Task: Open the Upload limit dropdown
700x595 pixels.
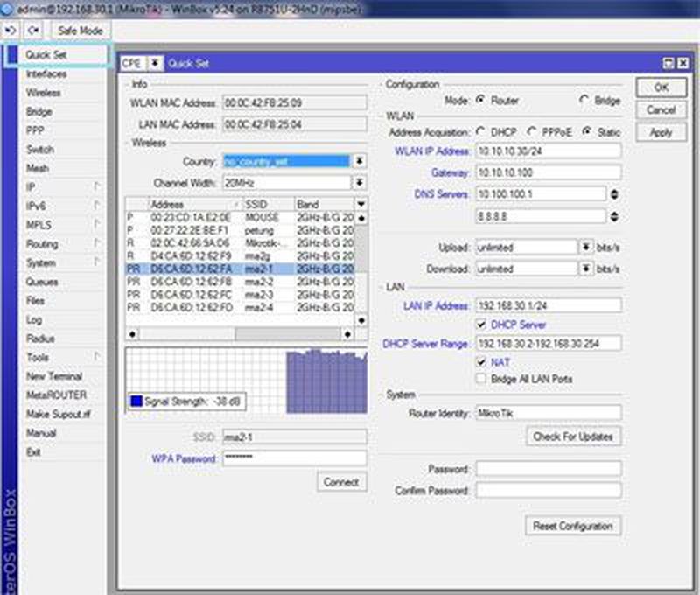Action: 585,247
